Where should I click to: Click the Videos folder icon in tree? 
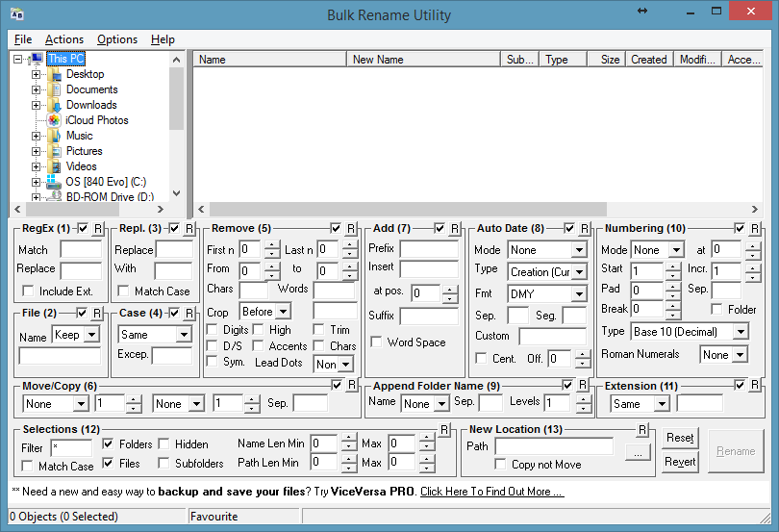pos(55,166)
